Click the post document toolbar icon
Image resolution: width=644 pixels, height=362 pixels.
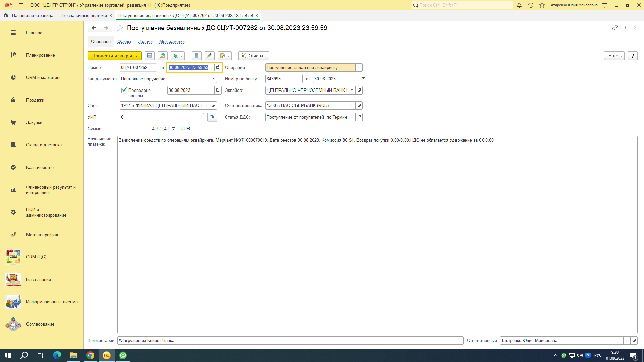click(163, 56)
